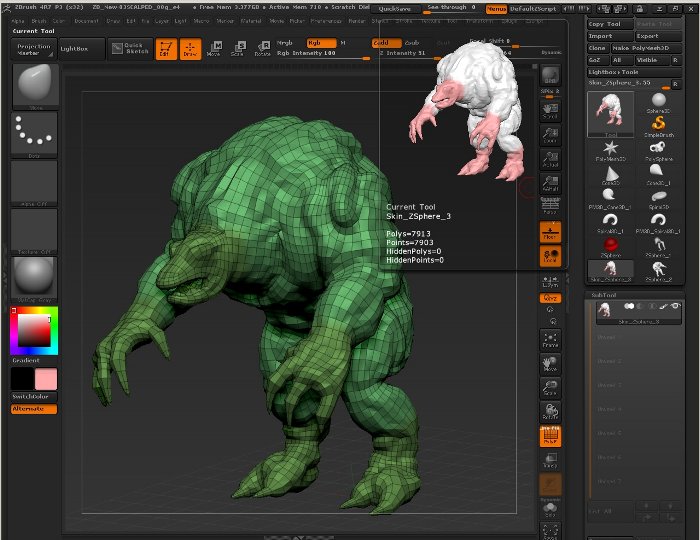Viewport: 700px width, 540px height.
Task: Click the Make PolyMesh3D button
Action: (647, 47)
